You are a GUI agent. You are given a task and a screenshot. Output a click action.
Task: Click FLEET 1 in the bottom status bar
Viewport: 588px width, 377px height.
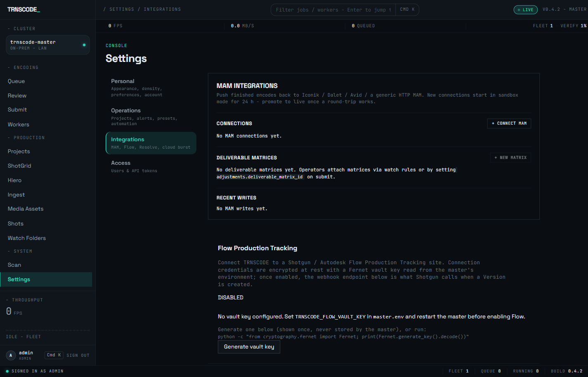point(458,371)
